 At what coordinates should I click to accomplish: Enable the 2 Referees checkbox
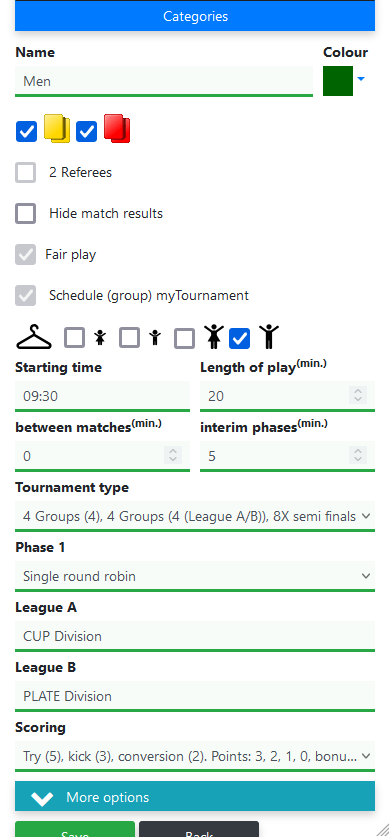point(26,172)
